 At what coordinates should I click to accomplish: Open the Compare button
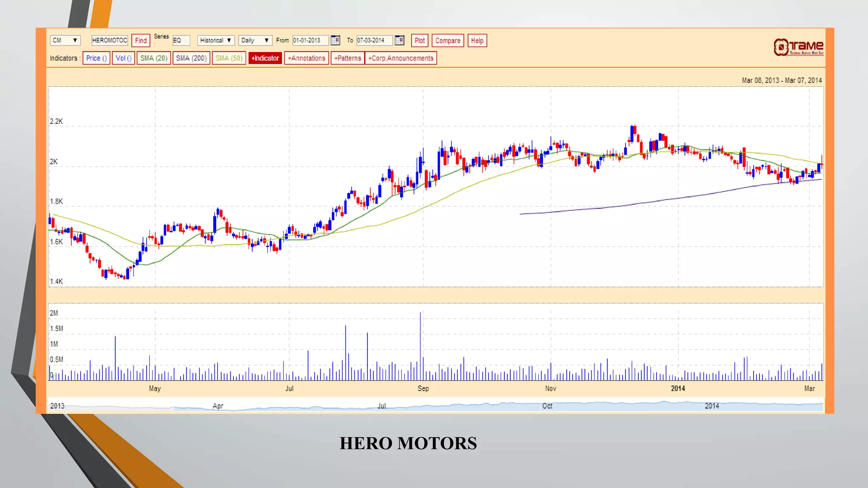[448, 41]
